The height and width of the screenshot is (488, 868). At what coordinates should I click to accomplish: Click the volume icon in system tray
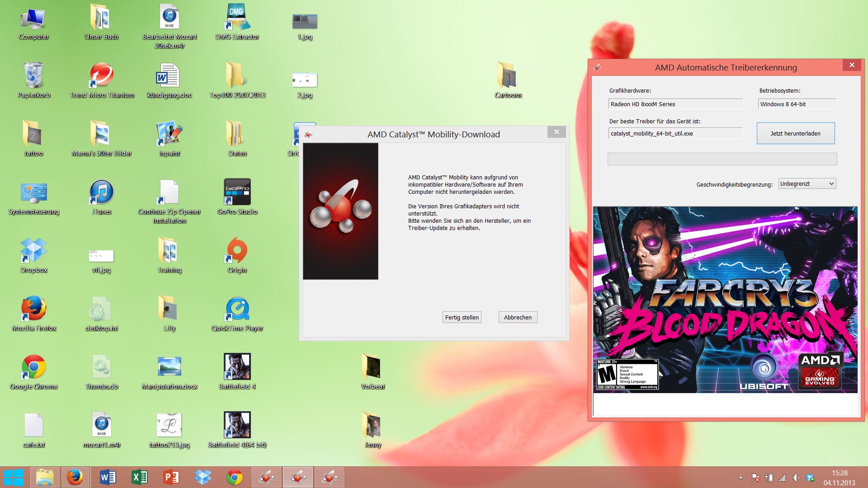click(796, 478)
